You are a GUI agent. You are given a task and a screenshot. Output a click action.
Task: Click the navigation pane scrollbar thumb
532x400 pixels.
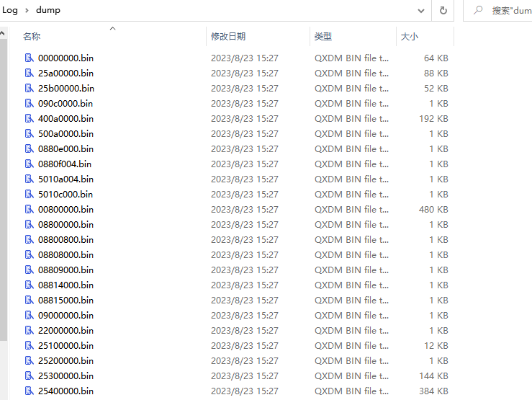pyautogui.click(x=4, y=190)
